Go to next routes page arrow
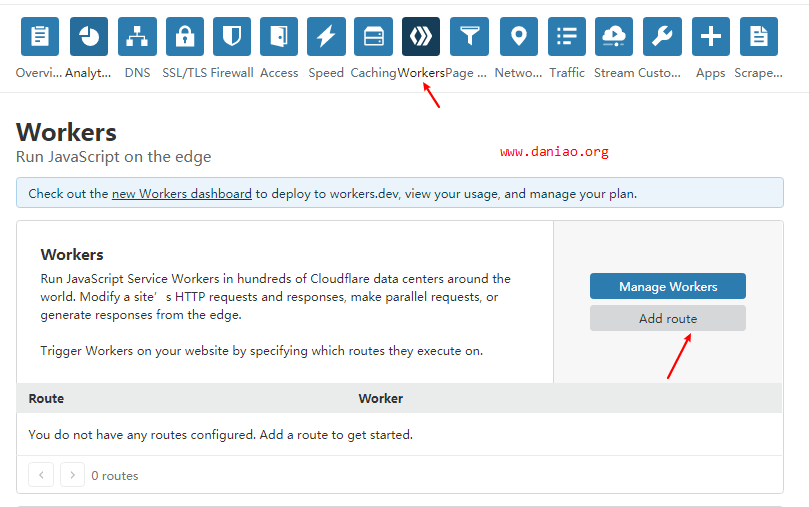 pos(72,475)
